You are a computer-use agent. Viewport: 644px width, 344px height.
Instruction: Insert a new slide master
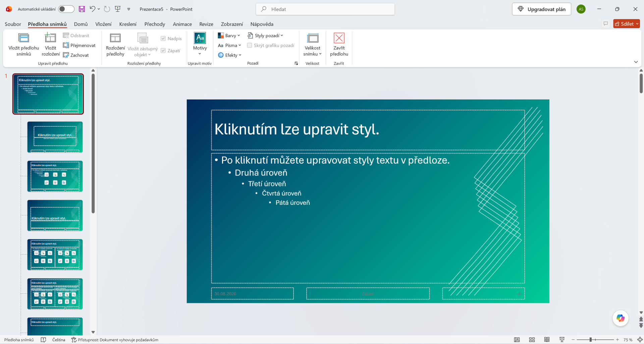point(24,45)
